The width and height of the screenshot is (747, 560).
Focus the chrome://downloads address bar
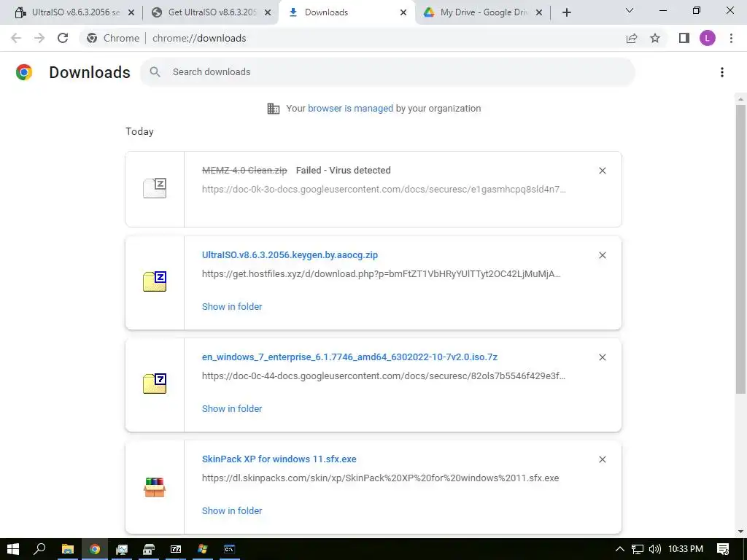pos(199,38)
